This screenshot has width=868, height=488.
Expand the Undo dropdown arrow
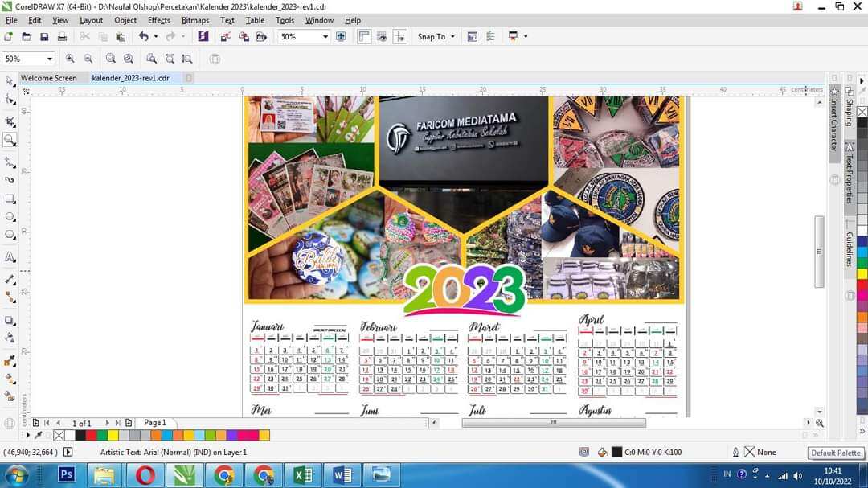[x=156, y=35]
